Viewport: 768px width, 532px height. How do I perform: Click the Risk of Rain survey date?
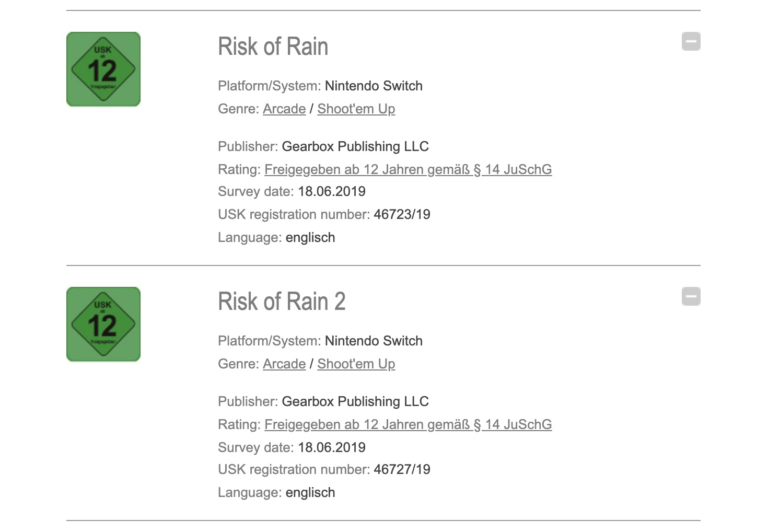pyautogui.click(x=331, y=191)
